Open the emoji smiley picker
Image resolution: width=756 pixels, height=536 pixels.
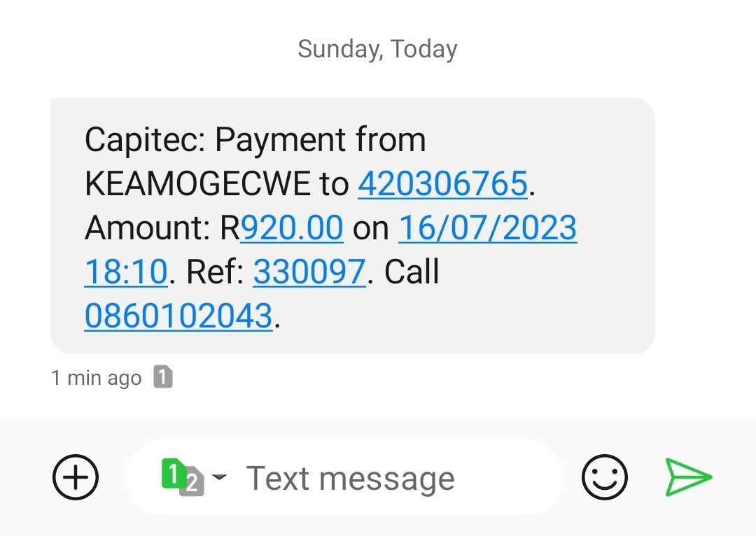[x=605, y=477]
